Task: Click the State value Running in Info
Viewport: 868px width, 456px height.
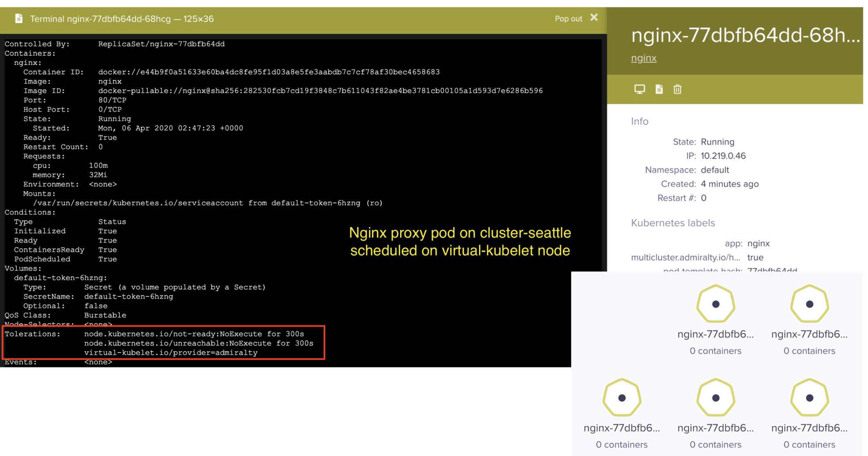Action: coord(717,142)
